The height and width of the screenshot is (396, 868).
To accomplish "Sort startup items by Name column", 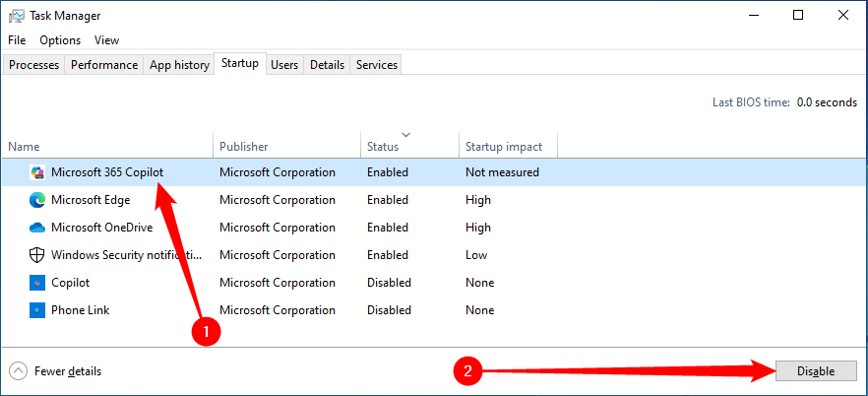I will coord(24,147).
